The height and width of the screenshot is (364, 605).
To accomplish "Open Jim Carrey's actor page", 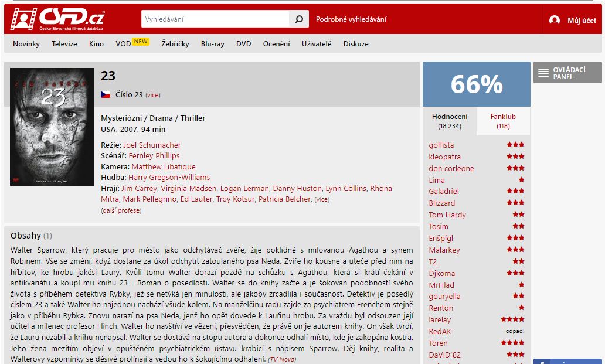I will (139, 189).
